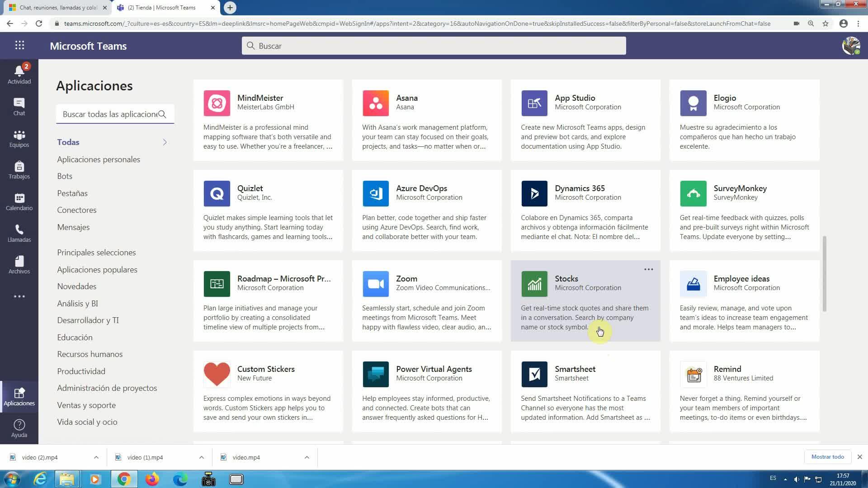The width and height of the screenshot is (868, 488).
Task: Click the Power Virtual Agents icon
Action: (375, 374)
